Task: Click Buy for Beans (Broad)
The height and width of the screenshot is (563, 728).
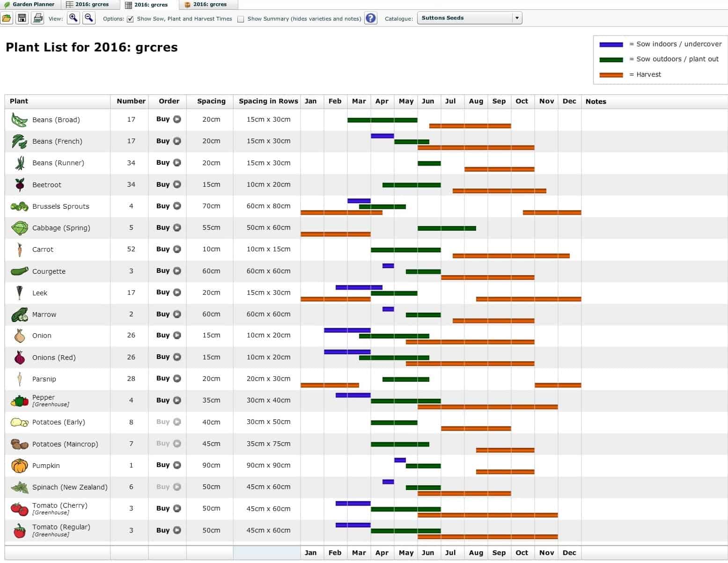Action: click(x=169, y=119)
